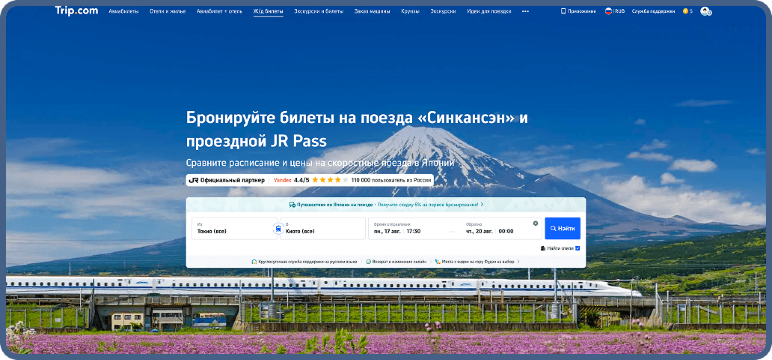Image resolution: width=772 pixels, height=360 pixels.
Task: Clear the return date with the x icon
Action: [536, 223]
